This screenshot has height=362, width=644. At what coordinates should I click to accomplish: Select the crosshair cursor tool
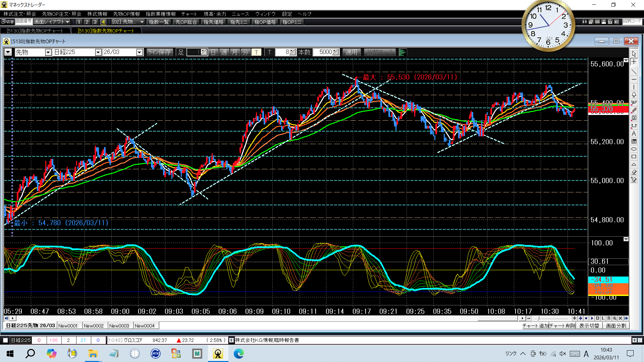(634, 62)
